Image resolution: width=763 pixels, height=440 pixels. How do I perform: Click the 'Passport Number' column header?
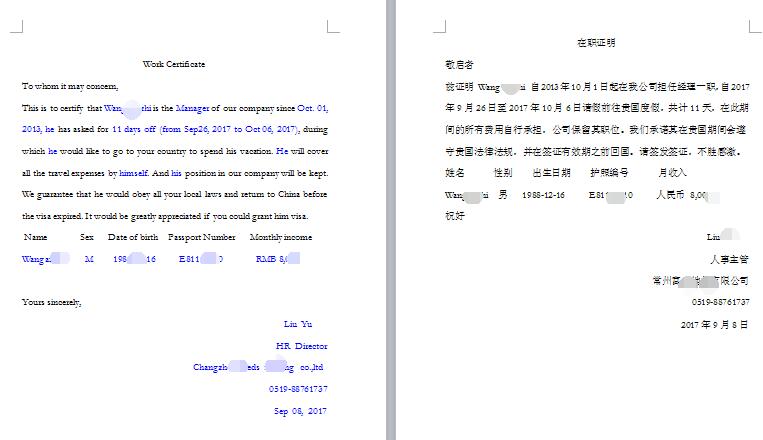pos(201,237)
